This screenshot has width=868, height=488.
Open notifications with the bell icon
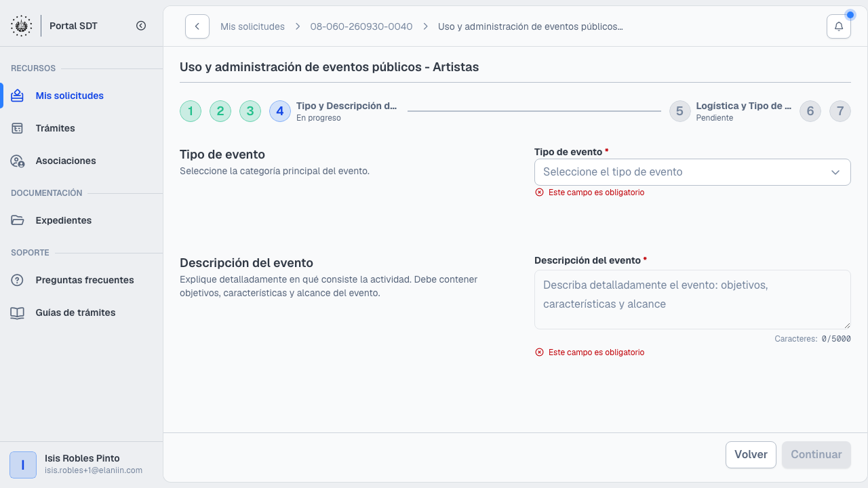point(839,26)
